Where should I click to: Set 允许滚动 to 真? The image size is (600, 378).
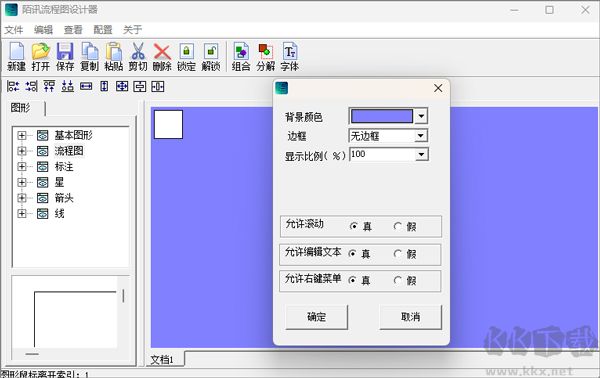coord(353,226)
